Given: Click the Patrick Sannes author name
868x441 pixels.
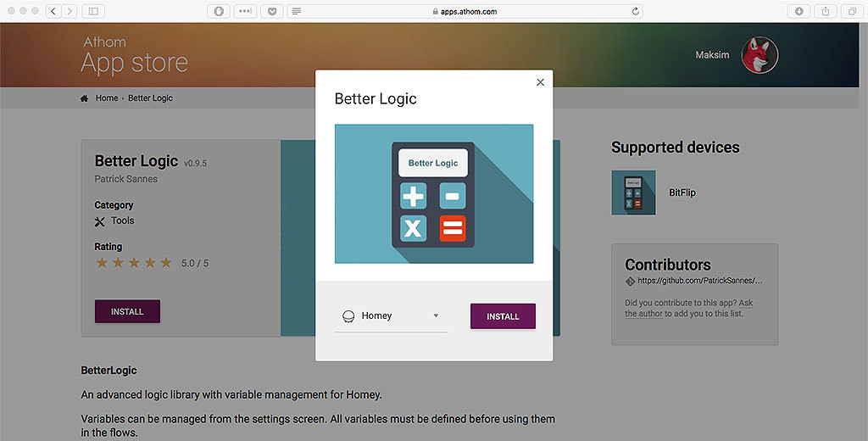Looking at the screenshot, I should pyautogui.click(x=125, y=179).
